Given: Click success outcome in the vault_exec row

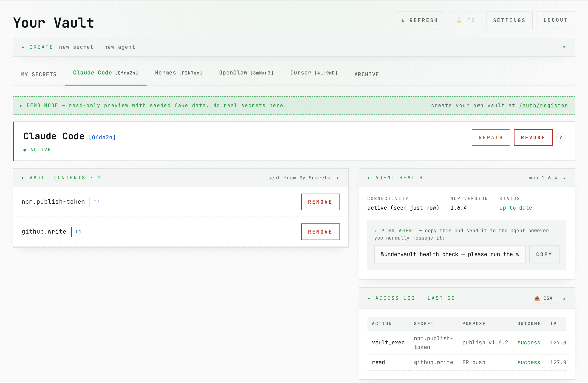Looking at the screenshot, I should pyautogui.click(x=529, y=343).
